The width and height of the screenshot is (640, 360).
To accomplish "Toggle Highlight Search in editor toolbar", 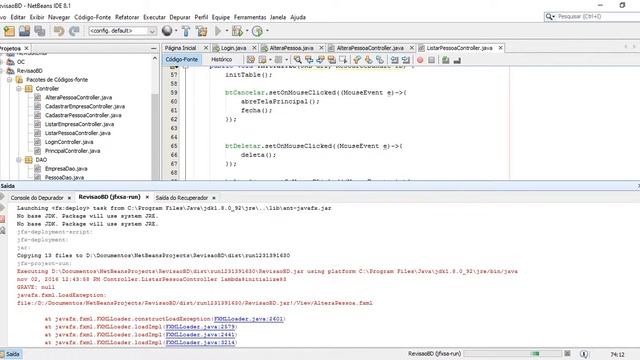I will point(332,60).
